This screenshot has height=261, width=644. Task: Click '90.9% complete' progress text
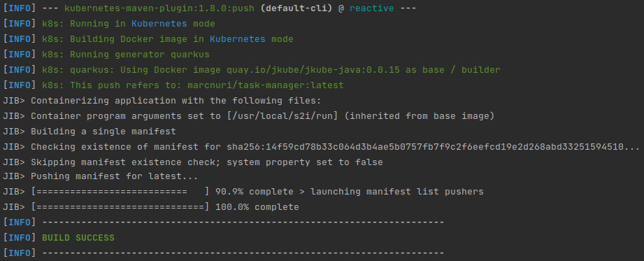coord(255,192)
